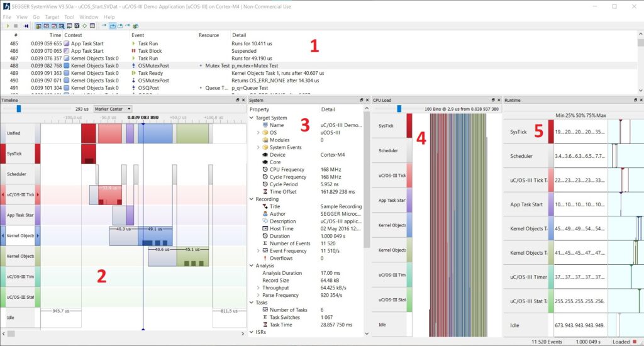Click the gray stop recording icon
The image size is (644, 346).
coord(16,26)
